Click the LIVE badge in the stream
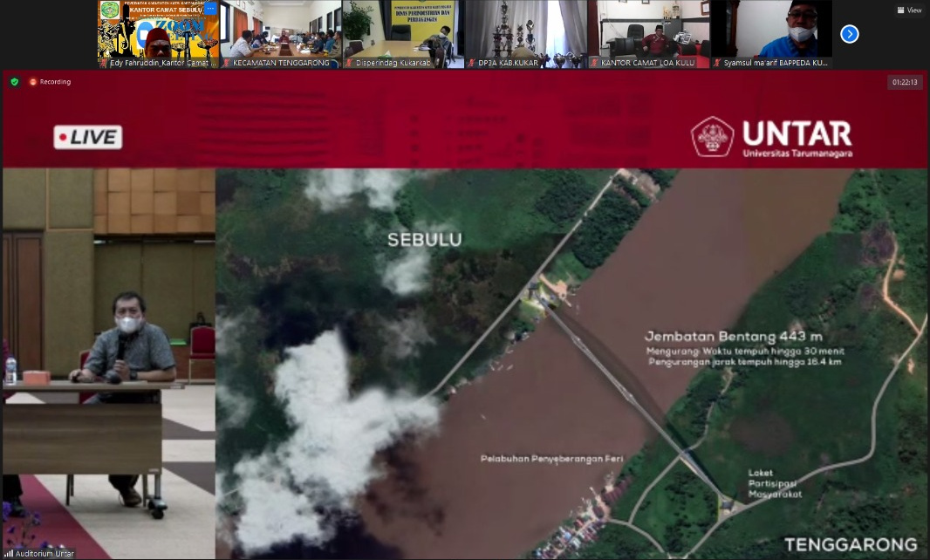Image resolution: width=930 pixels, height=560 pixels. point(88,137)
